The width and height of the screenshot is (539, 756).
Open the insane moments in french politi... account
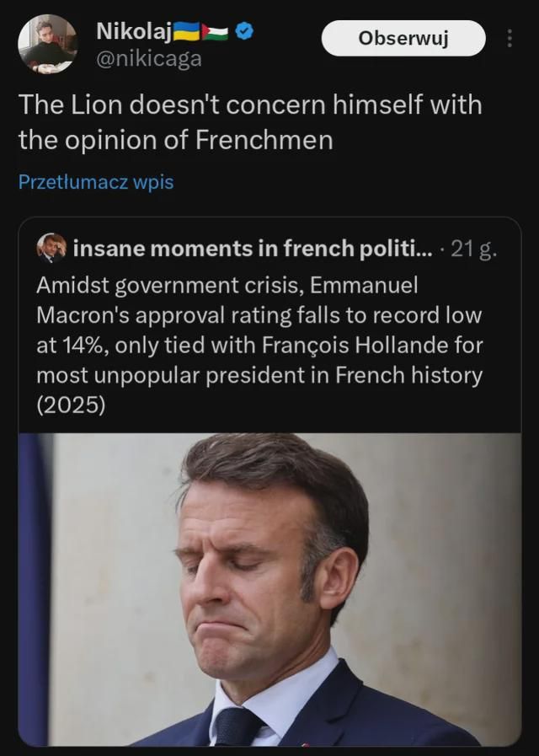pyautogui.click(x=253, y=249)
